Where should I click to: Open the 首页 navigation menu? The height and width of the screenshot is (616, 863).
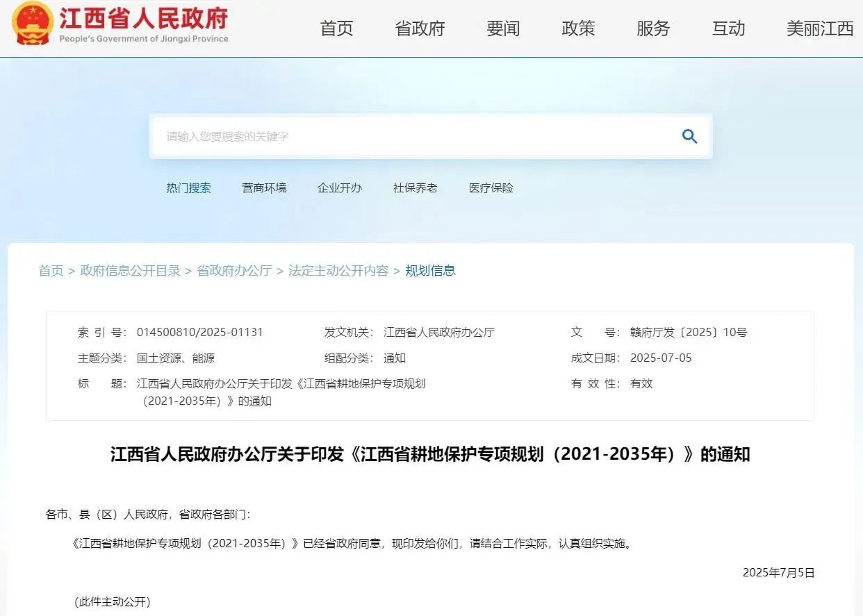(336, 28)
